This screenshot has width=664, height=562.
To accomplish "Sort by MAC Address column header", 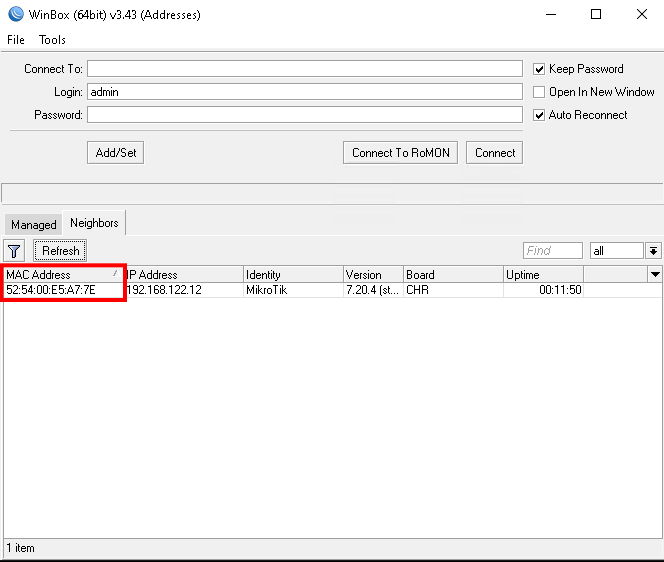I will click(x=63, y=275).
